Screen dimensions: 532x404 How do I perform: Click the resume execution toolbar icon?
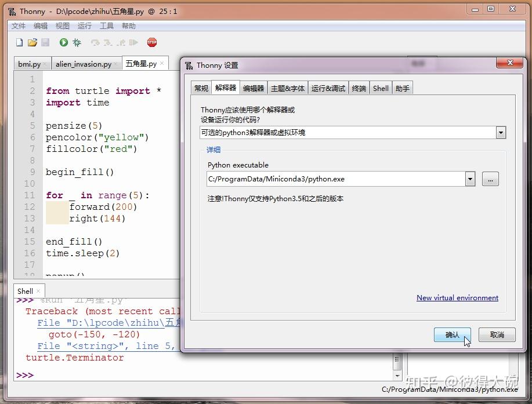click(x=135, y=42)
